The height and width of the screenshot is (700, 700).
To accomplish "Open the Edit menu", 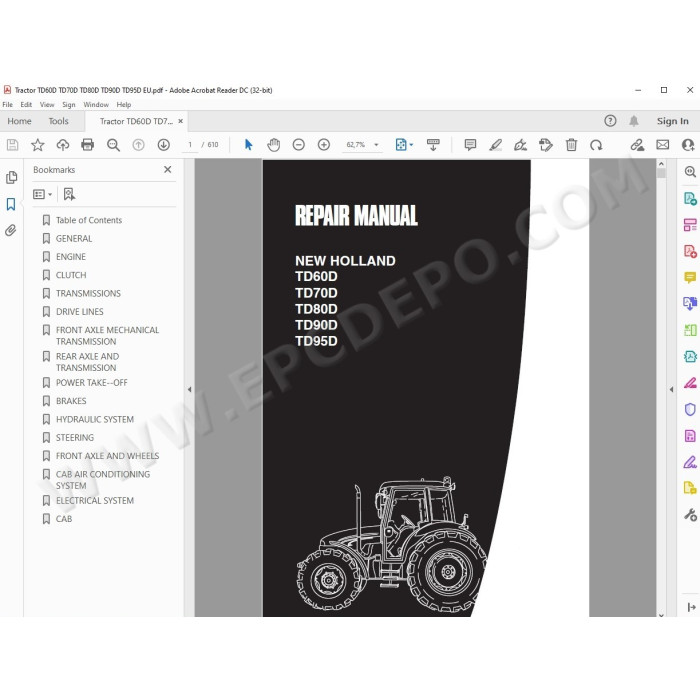I will click(26, 104).
